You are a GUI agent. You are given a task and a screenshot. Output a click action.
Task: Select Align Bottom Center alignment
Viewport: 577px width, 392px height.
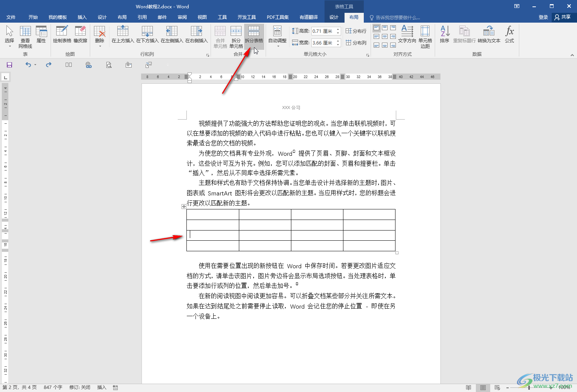pyautogui.click(x=385, y=45)
